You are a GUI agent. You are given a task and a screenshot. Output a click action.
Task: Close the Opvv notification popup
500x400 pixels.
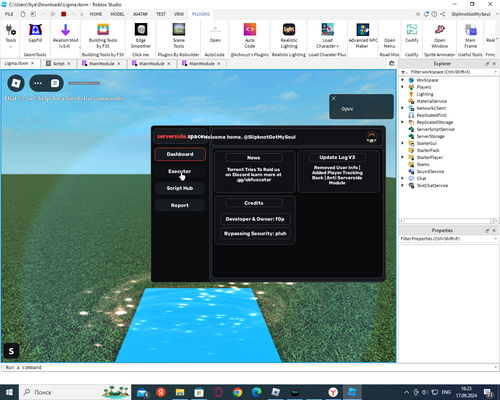[x=333, y=98]
